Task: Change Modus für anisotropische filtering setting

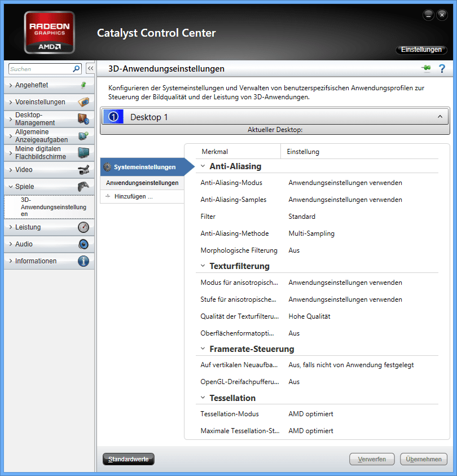Action: click(345, 283)
